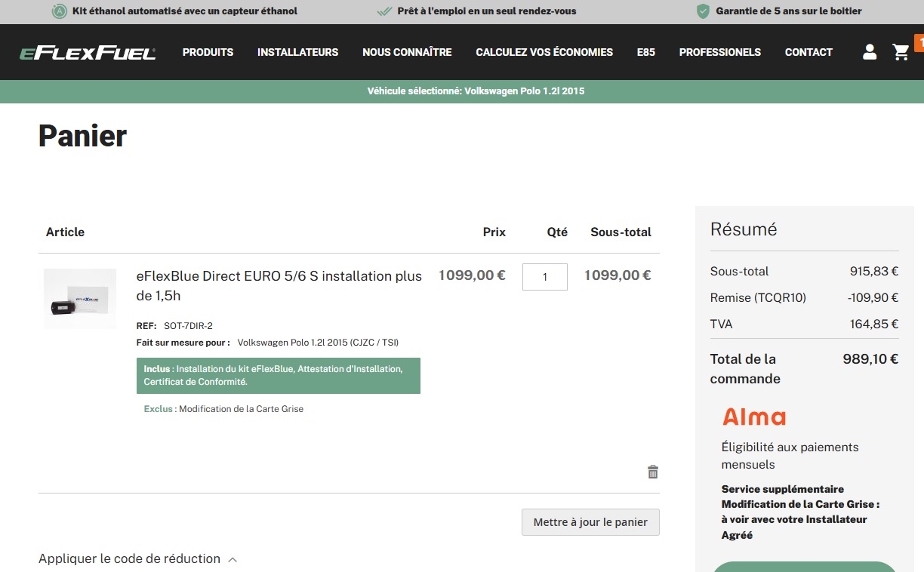Click the quantity input field
The image size is (924, 572).
tap(544, 277)
